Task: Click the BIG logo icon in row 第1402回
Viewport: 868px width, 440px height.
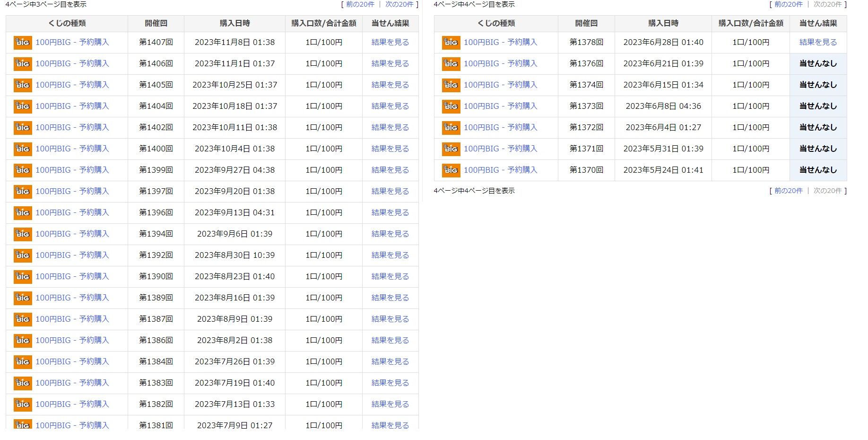Action: coord(23,128)
